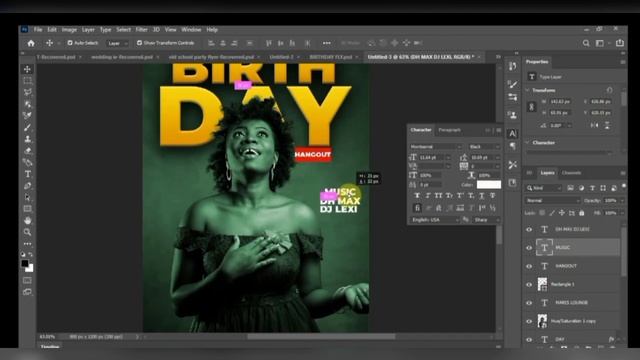This screenshot has height=360, width=640.
Task: Click the Home icon in options bar
Action: click(x=31, y=43)
